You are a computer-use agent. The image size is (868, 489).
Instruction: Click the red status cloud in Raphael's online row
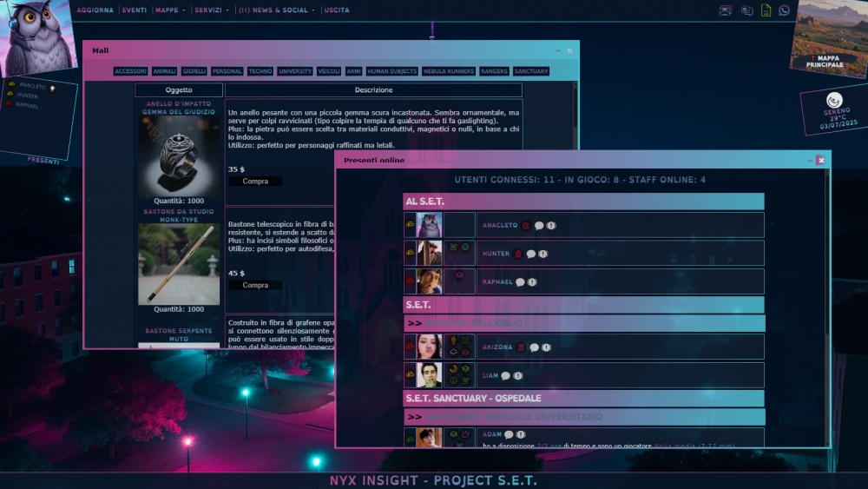click(x=410, y=281)
